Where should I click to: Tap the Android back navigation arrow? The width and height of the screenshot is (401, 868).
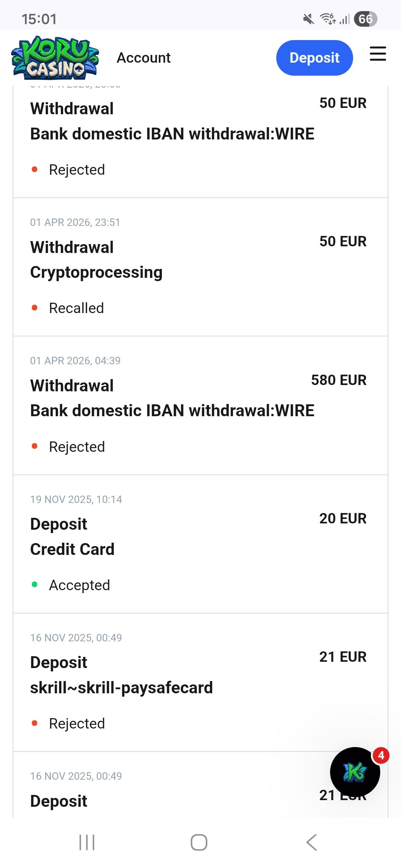[312, 842]
